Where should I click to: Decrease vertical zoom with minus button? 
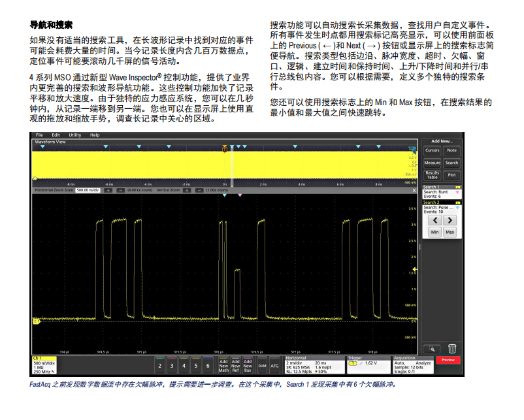point(199,190)
